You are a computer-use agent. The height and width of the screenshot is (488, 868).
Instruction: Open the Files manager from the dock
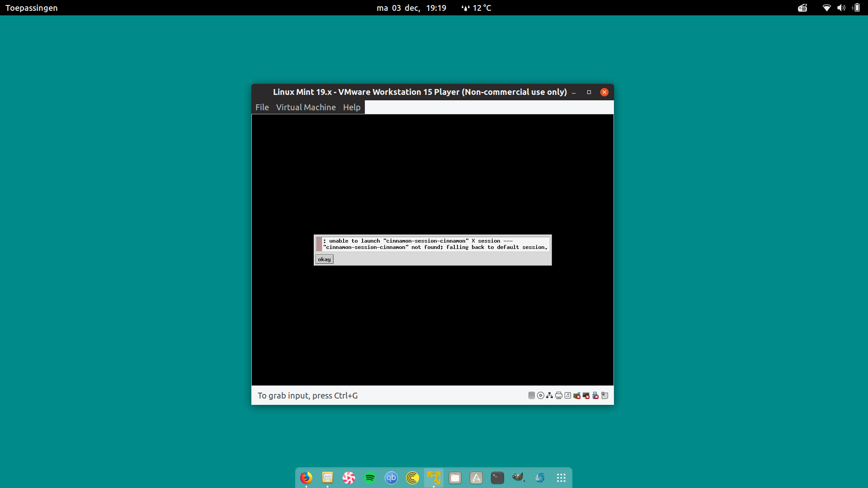point(455,478)
